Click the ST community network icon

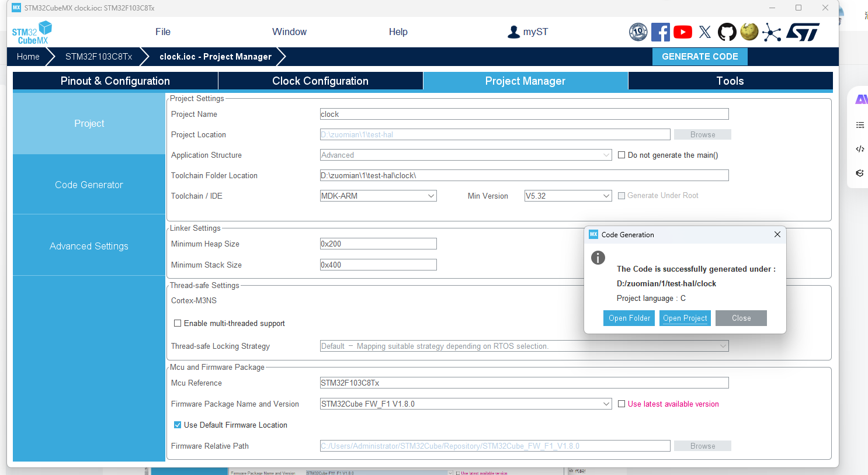pos(771,32)
